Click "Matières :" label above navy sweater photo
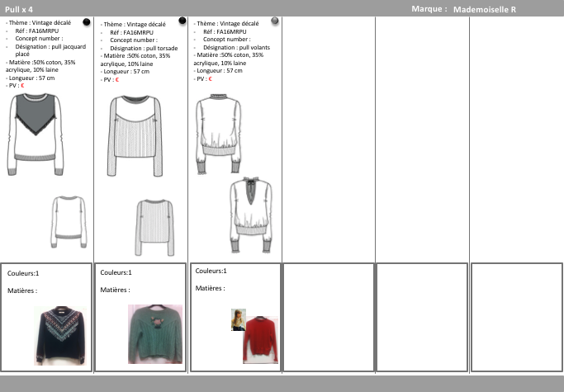 22,290
